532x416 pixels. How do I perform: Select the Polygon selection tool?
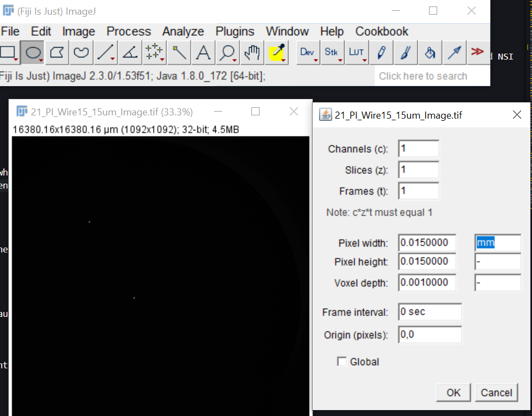57,53
